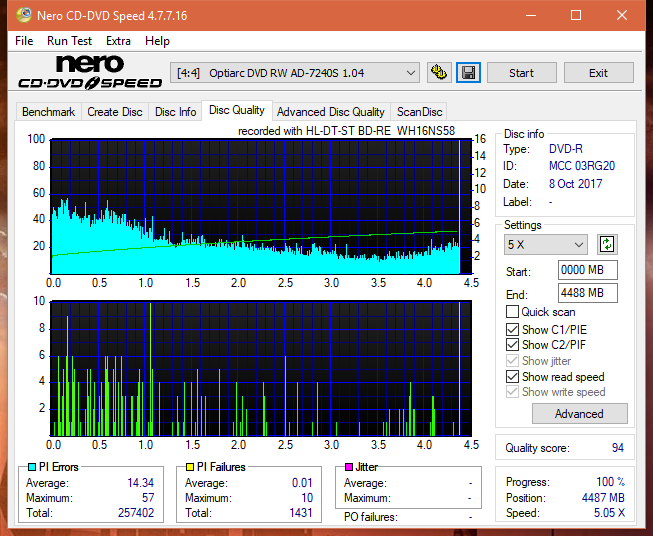Enable the Quick scan checkbox
The height and width of the screenshot is (536, 653).
512,312
